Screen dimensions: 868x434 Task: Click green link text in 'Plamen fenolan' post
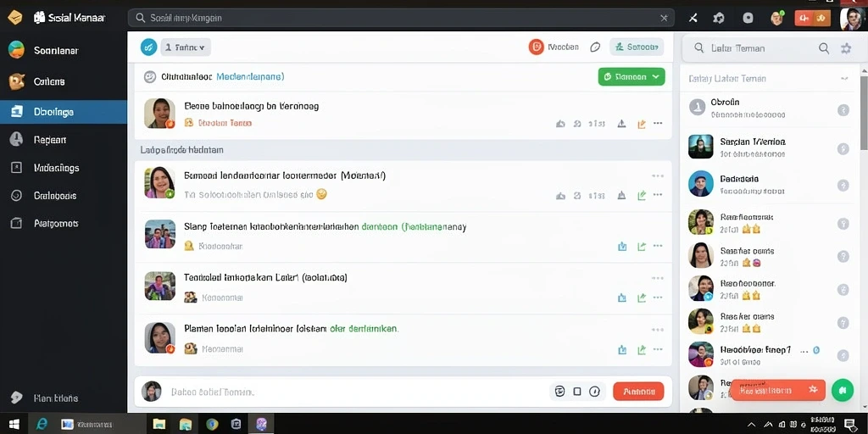[364, 329]
